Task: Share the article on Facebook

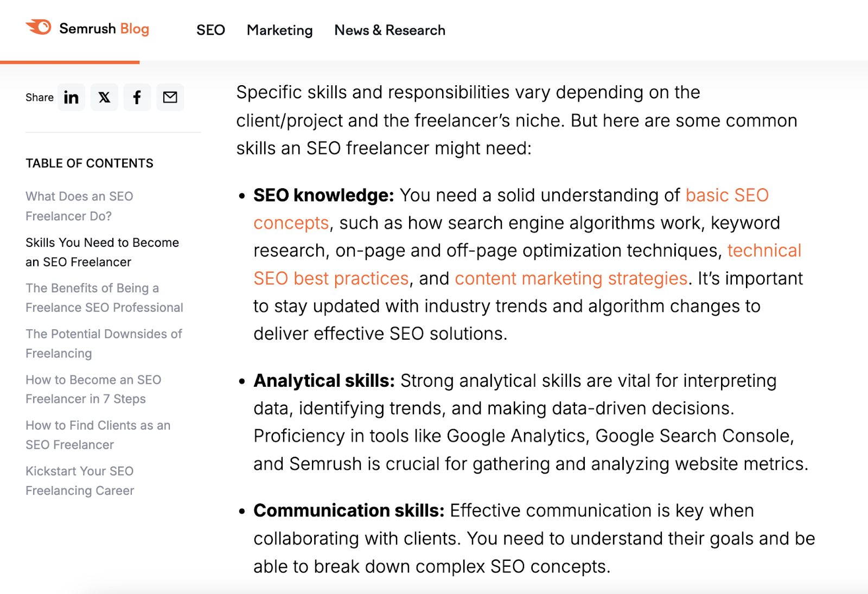Action: pyautogui.click(x=137, y=97)
